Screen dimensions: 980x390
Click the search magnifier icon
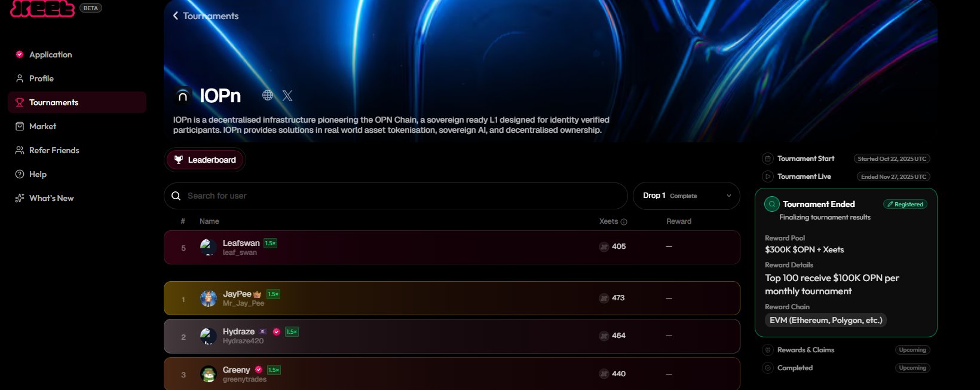click(176, 196)
